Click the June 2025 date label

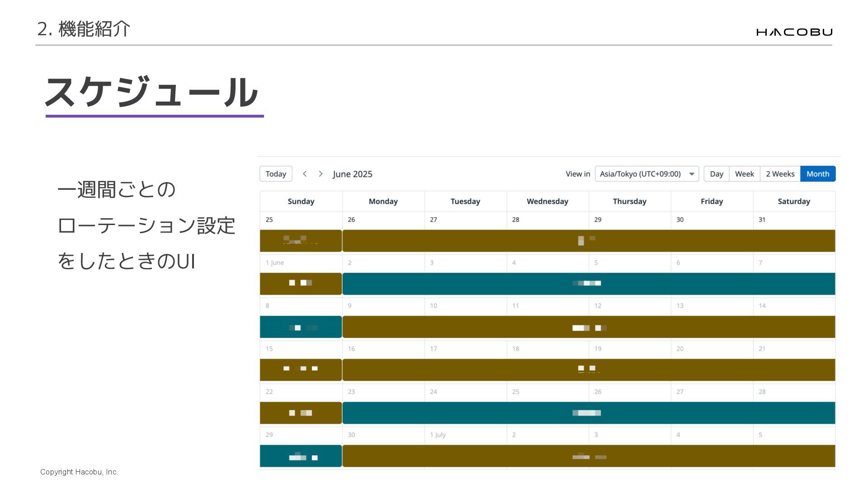click(x=353, y=174)
